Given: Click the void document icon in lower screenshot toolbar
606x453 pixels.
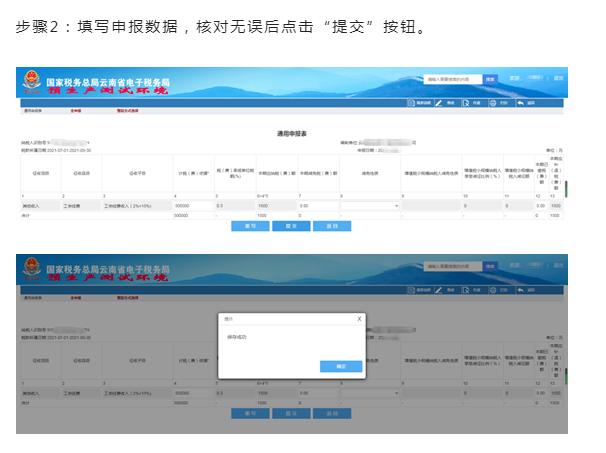Looking at the screenshot, I should click(x=466, y=290).
